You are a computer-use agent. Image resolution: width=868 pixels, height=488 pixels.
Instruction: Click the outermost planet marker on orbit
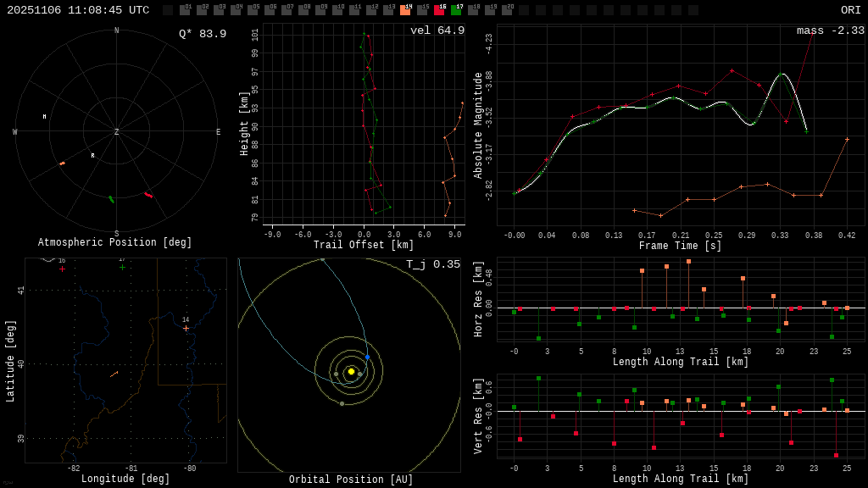coord(322,259)
